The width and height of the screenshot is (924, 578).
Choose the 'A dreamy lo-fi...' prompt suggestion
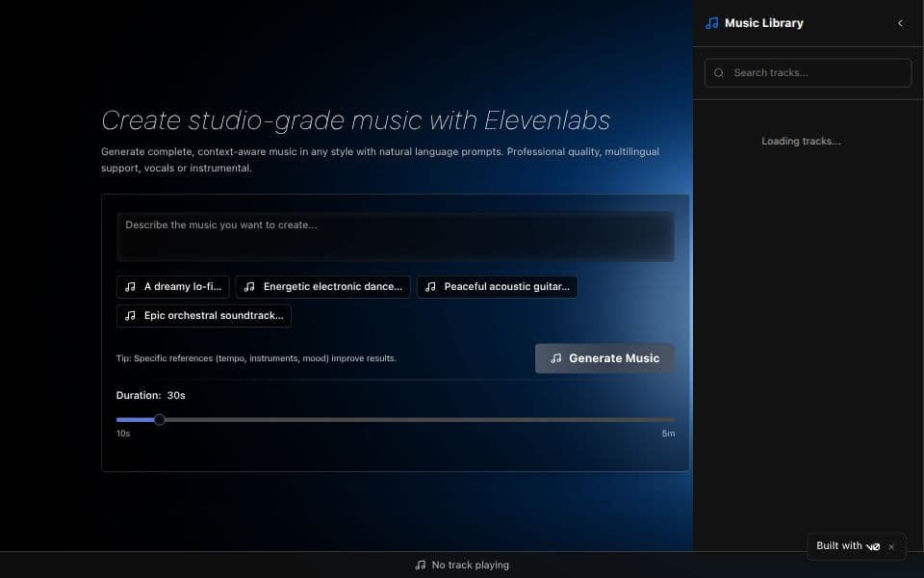point(172,287)
